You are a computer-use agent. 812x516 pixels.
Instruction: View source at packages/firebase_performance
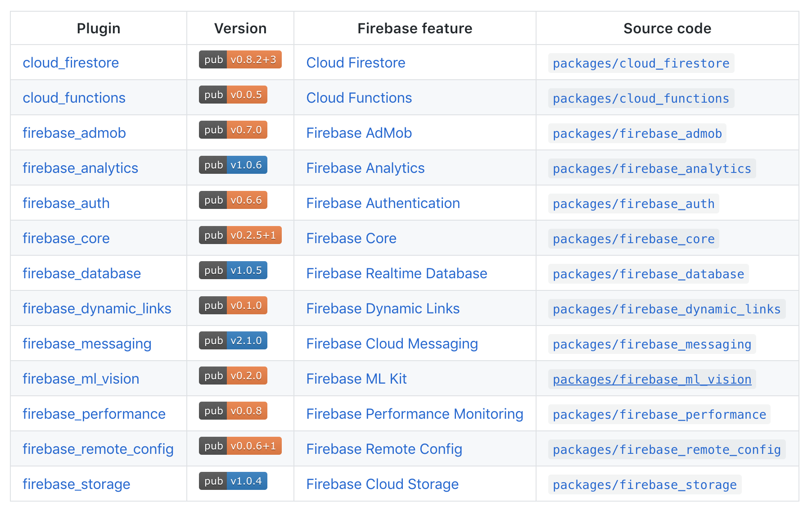pos(659,414)
